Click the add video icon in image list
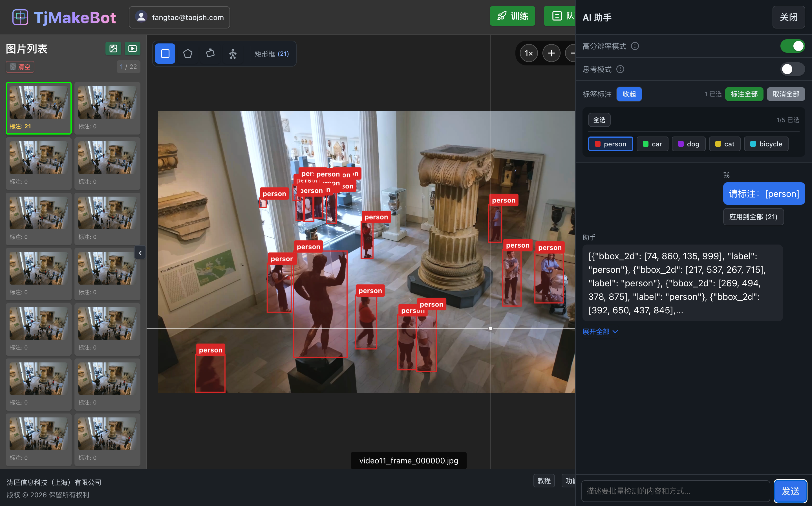This screenshot has width=812, height=506. [133, 49]
